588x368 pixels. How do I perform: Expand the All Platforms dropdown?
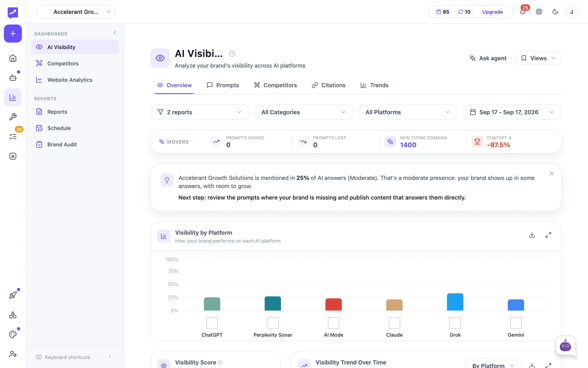(408, 112)
